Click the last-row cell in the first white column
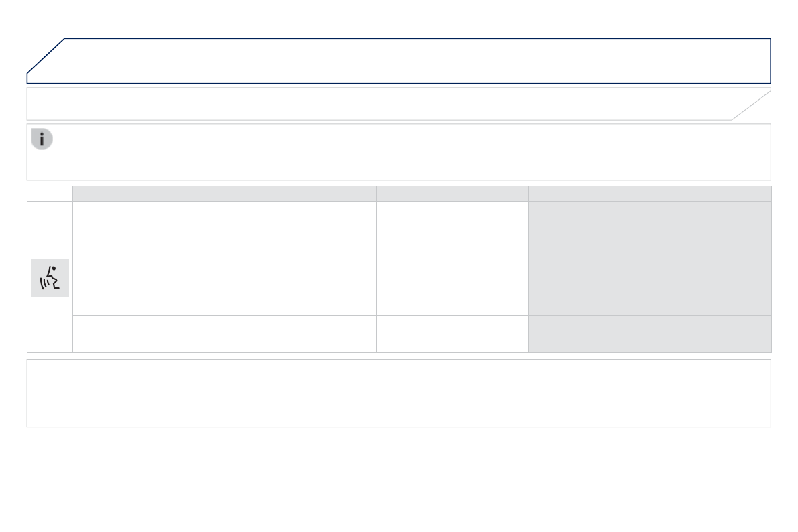Screen dimensions: 798x532 (148, 334)
